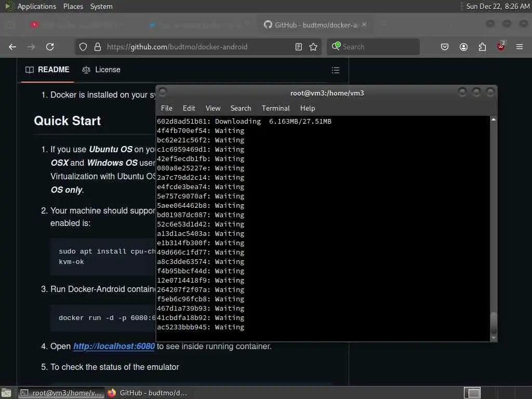Click the clock Sun Dec 22, 8:26 AM
This screenshot has height=399, width=532.
[x=498, y=6]
